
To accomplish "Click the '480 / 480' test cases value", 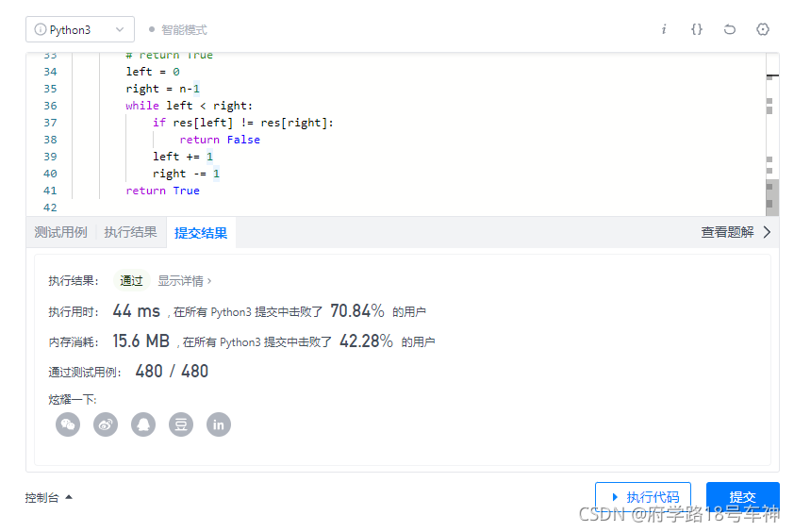I will pyautogui.click(x=172, y=372).
